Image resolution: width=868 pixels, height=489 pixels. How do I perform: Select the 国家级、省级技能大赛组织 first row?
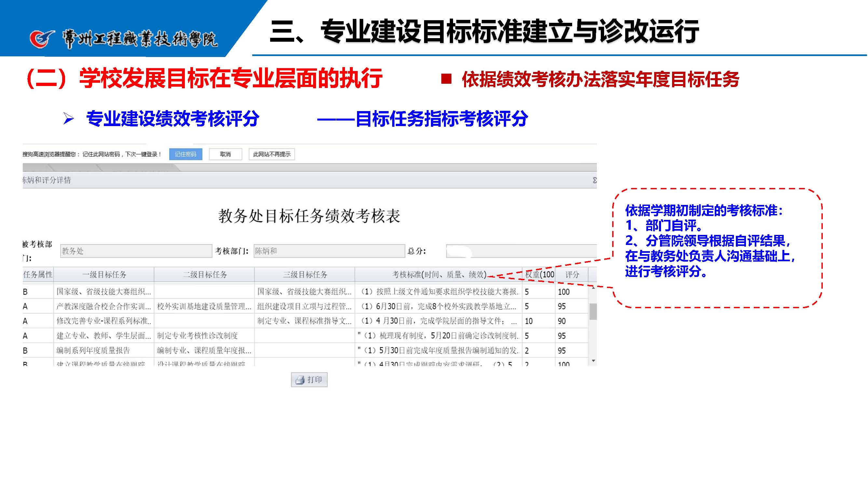click(x=103, y=292)
